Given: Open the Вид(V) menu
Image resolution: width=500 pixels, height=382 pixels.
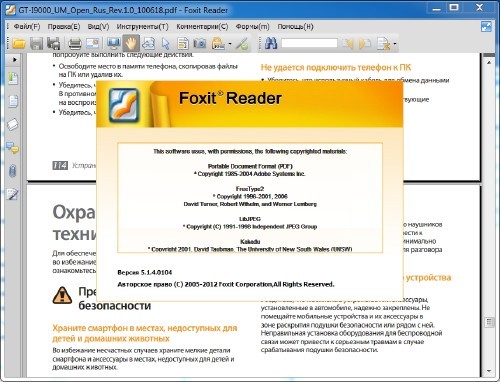Looking at the screenshot, I should pos(98,27).
